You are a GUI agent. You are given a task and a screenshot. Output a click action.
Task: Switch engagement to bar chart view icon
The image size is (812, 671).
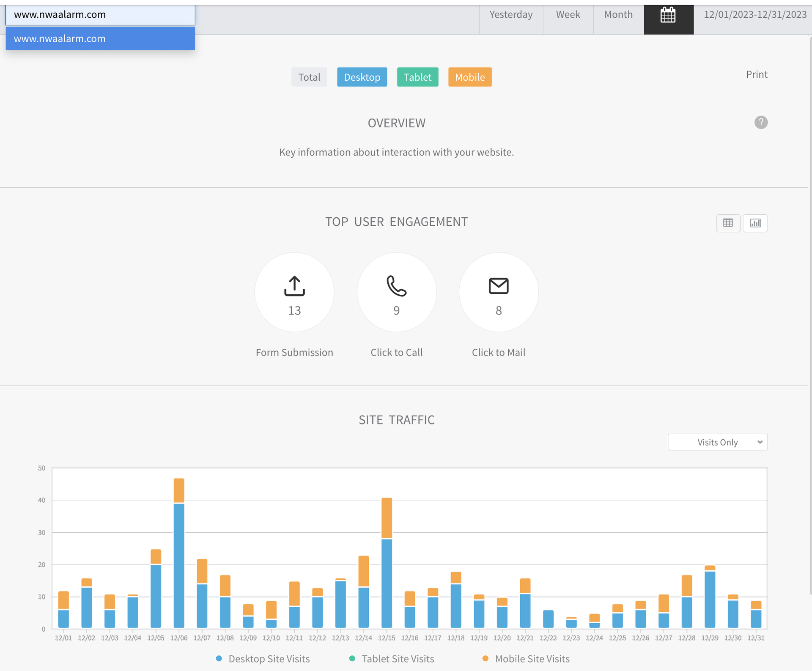[x=755, y=223]
